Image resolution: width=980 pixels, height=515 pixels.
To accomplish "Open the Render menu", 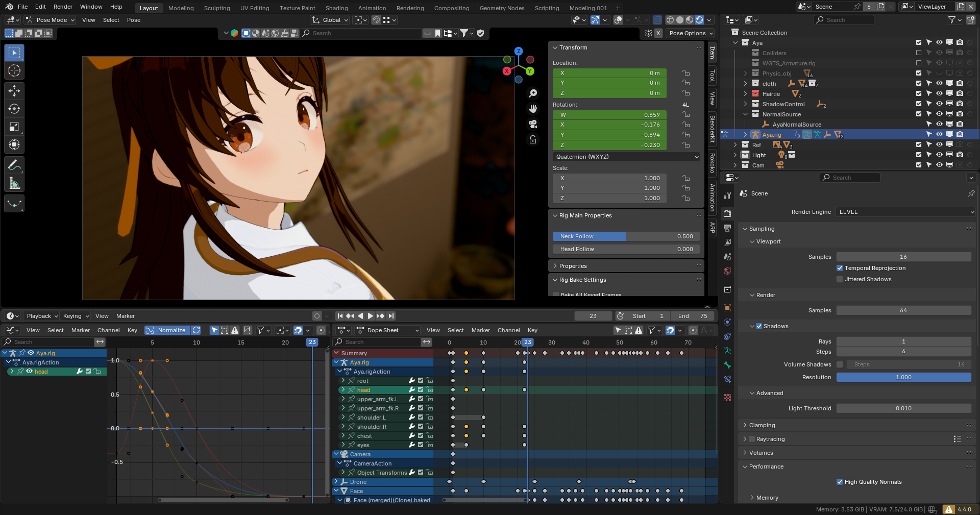I will (63, 7).
